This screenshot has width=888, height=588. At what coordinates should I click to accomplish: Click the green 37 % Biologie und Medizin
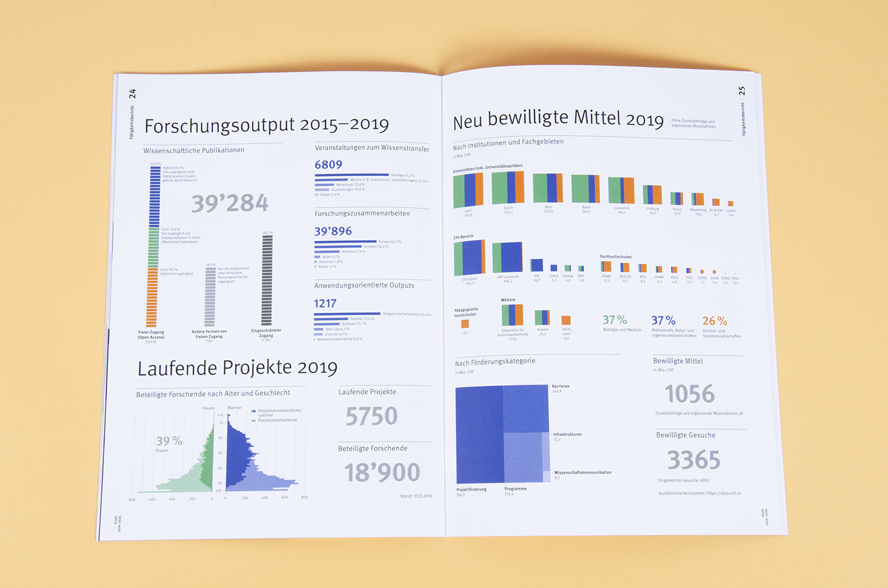614,320
